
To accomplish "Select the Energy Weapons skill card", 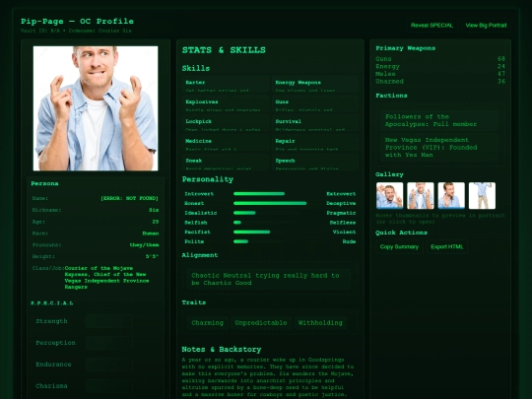I will click(x=315, y=84).
